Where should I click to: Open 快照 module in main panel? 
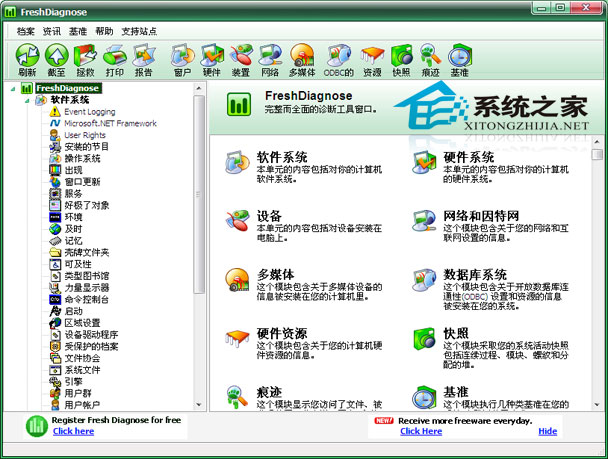coord(456,333)
